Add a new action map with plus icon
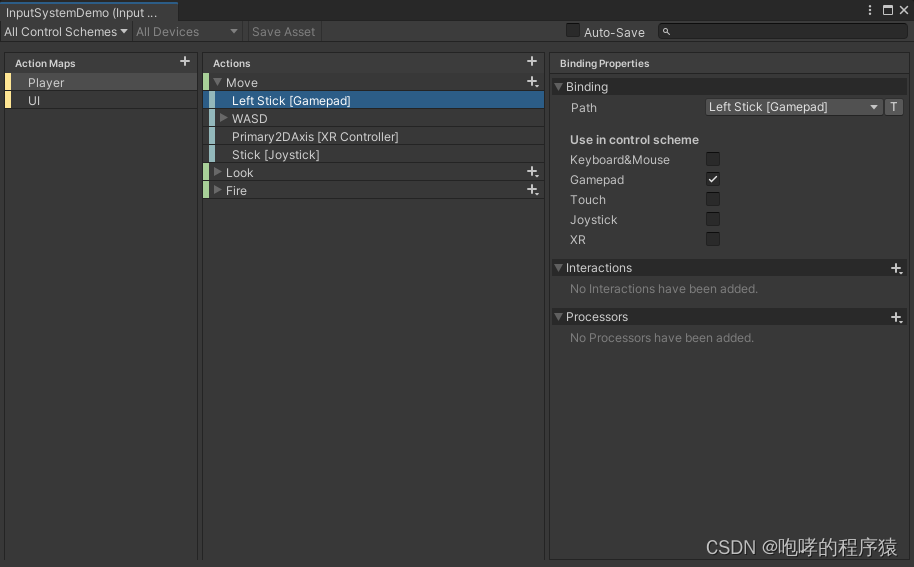Screen dimensions: 914x567 (x=185, y=61)
